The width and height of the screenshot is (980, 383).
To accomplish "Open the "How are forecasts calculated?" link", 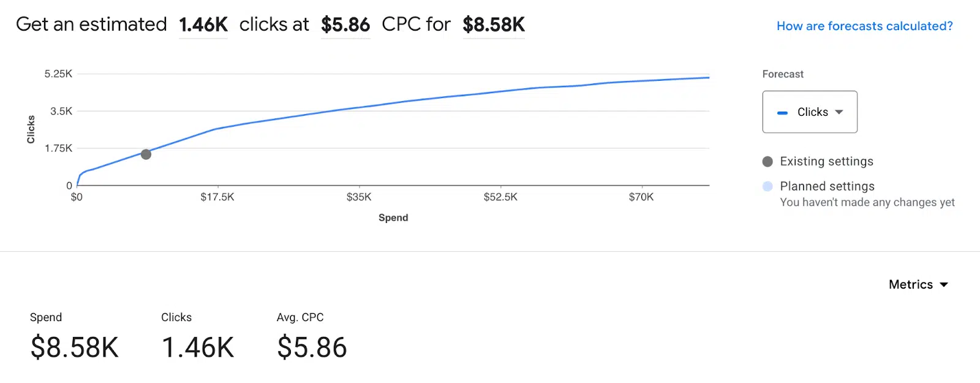I will tap(864, 26).
